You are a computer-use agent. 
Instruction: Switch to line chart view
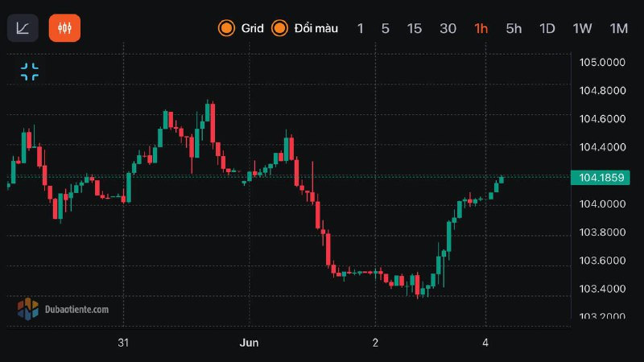click(x=23, y=28)
